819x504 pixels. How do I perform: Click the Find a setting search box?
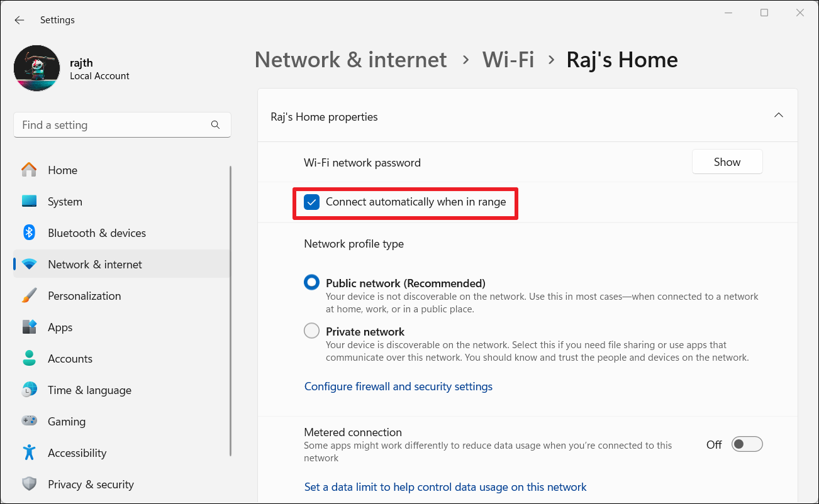(x=113, y=125)
